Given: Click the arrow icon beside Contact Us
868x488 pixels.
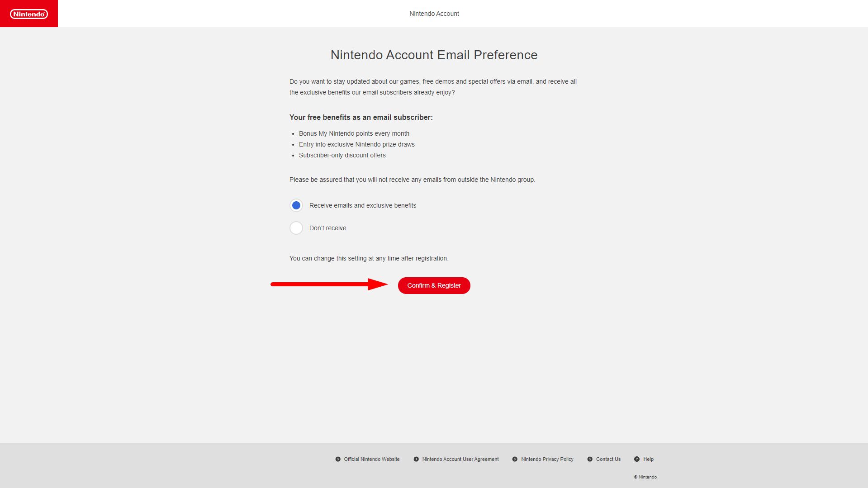Looking at the screenshot, I should 590,459.
